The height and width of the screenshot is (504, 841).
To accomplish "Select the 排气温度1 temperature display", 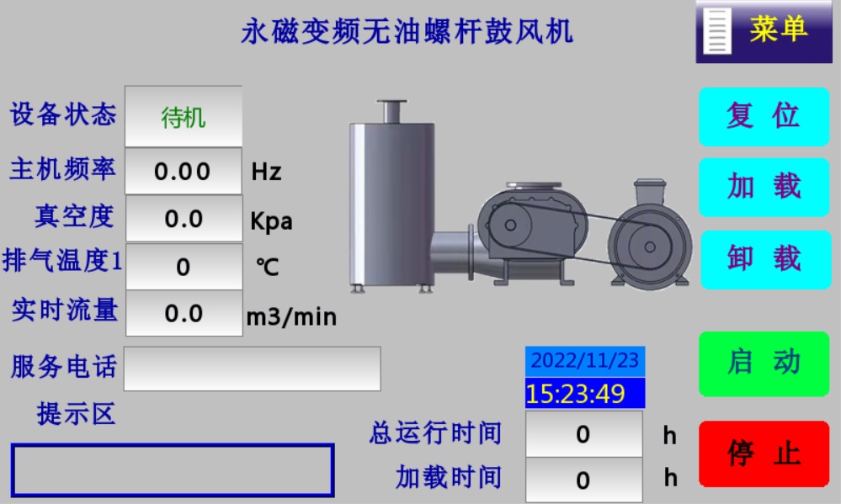I will point(182,267).
